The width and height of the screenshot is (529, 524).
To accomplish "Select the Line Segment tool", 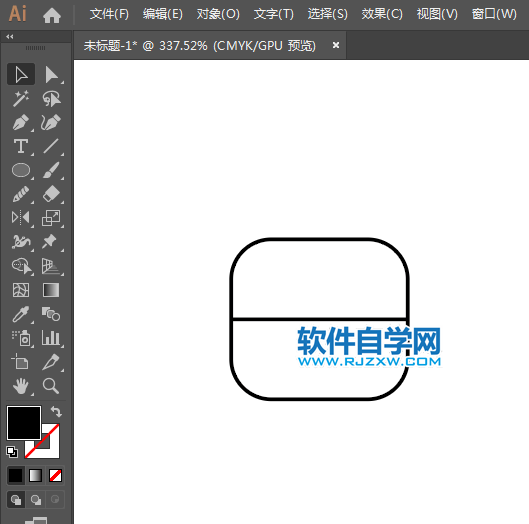I will click(51, 146).
